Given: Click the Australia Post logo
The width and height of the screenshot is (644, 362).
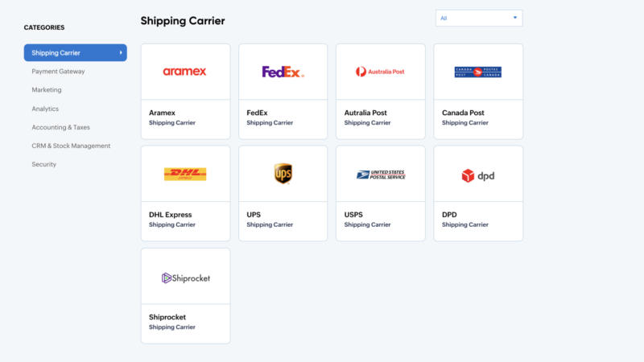Looking at the screenshot, I should pos(380,72).
